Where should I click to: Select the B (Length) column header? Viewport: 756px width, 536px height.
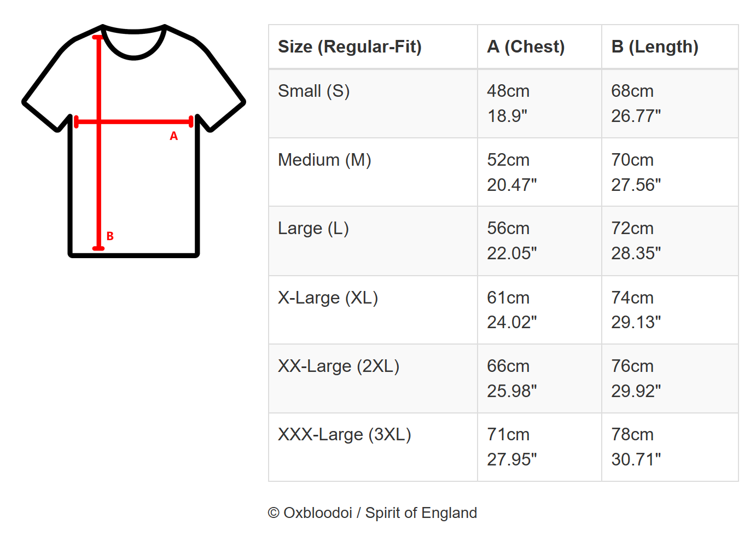tap(654, 47)
